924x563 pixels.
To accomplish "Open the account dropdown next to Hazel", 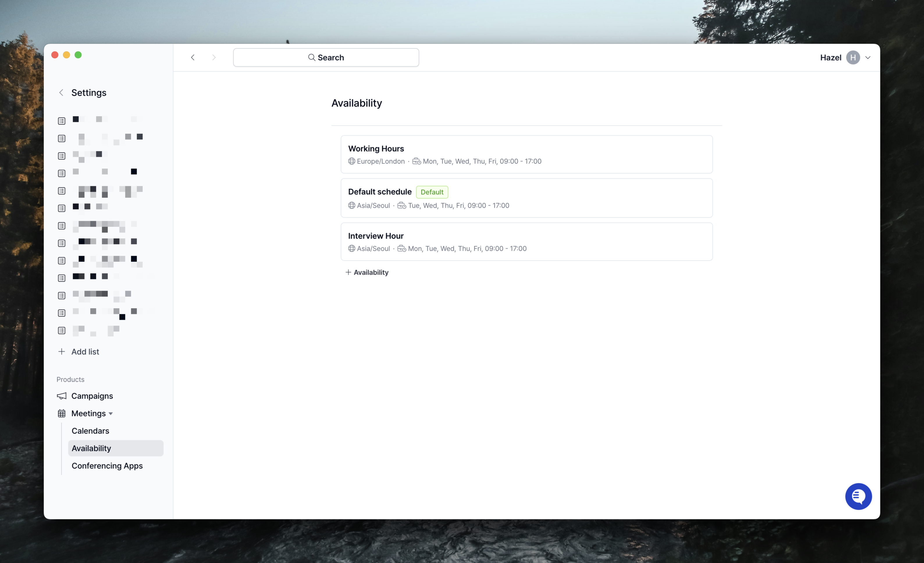I will tap(868, 57).
